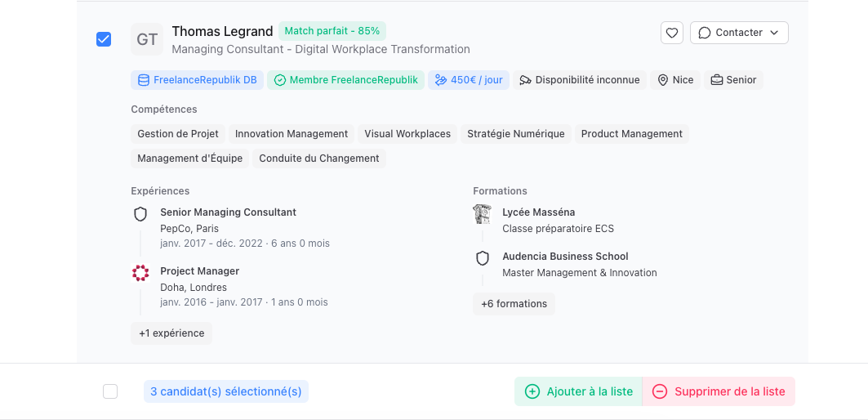Click the Managing Consultant job title subtitle
The height and width of the screenshot is (420, 868).
point(321,49)
